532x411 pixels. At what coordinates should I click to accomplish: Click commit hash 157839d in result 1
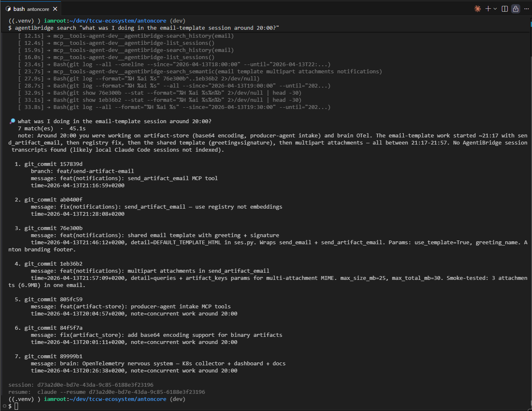pyautogui.click(x=71, y=164)
